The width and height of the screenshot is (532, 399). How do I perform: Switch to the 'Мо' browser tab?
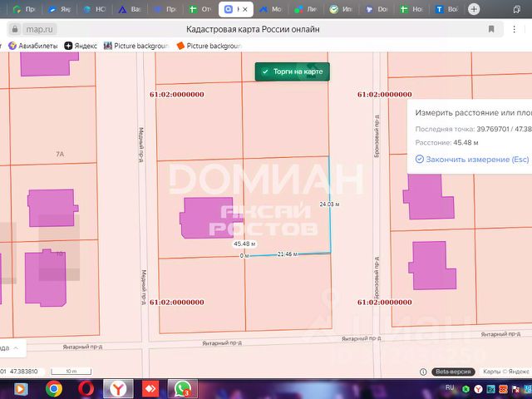(271, 9)
